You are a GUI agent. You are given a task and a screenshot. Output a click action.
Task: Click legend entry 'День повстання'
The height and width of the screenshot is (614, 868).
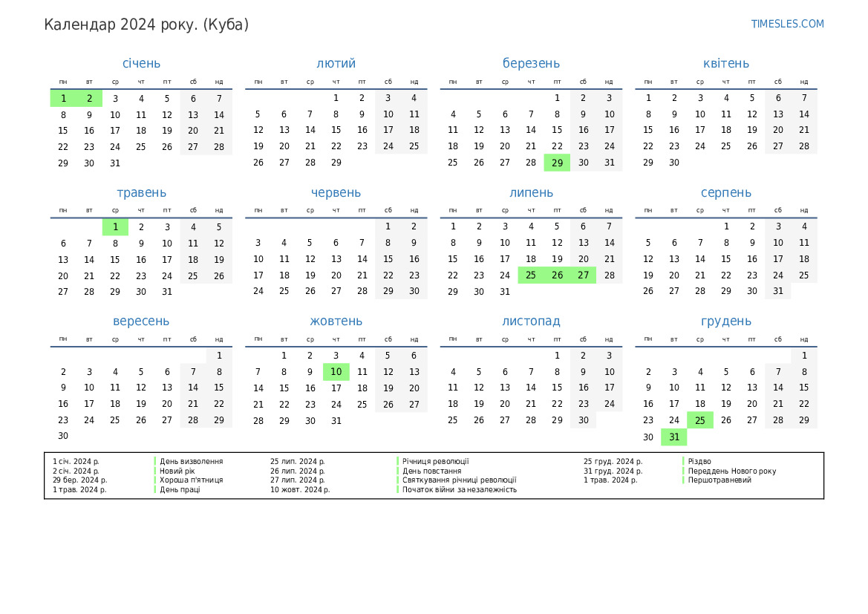(x=432, y=471)
